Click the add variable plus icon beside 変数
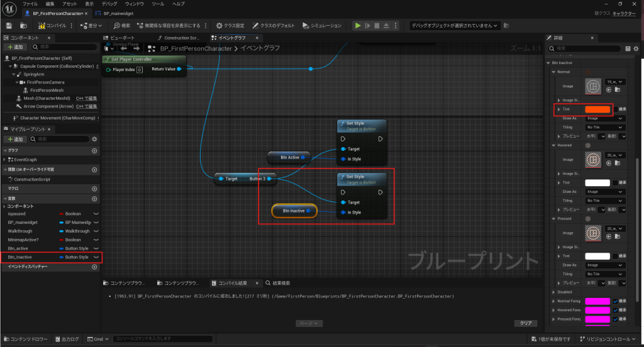The width and height of the screenshot is (644, 347). [94, 199]
